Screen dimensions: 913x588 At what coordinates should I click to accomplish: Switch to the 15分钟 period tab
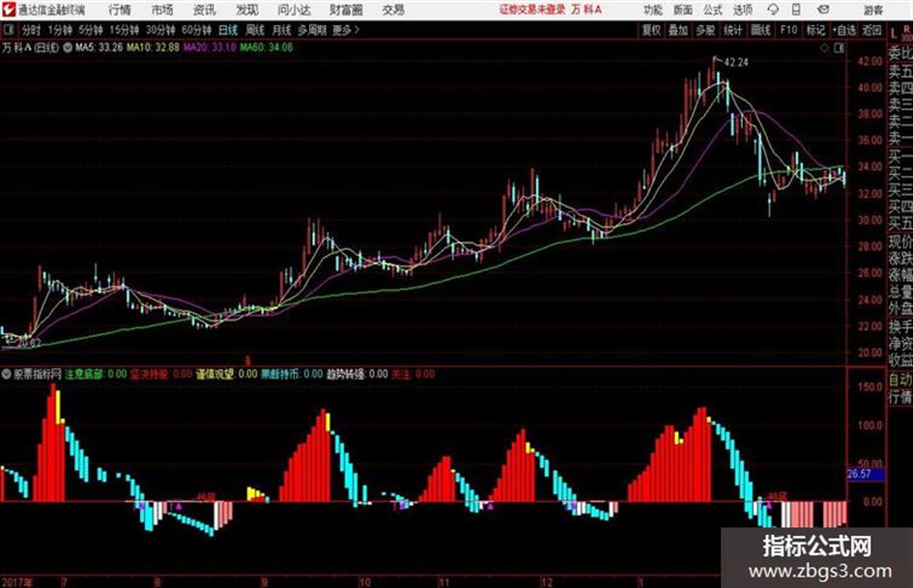point(125,30)
